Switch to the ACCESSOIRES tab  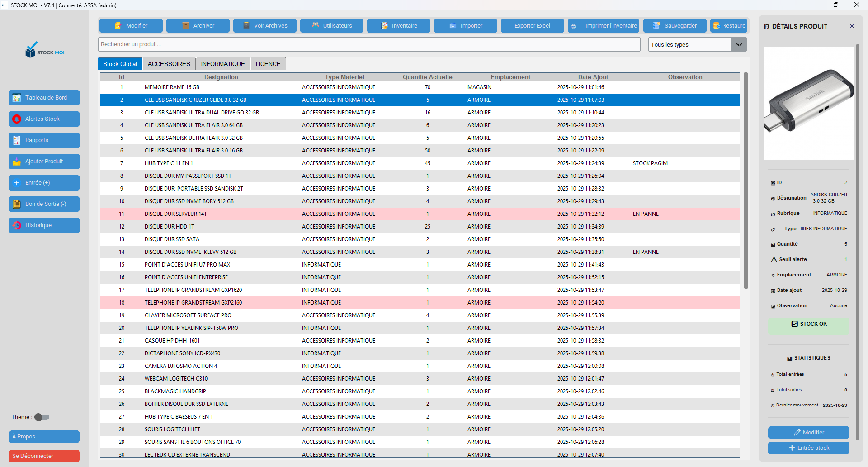[x=169, y=63]
